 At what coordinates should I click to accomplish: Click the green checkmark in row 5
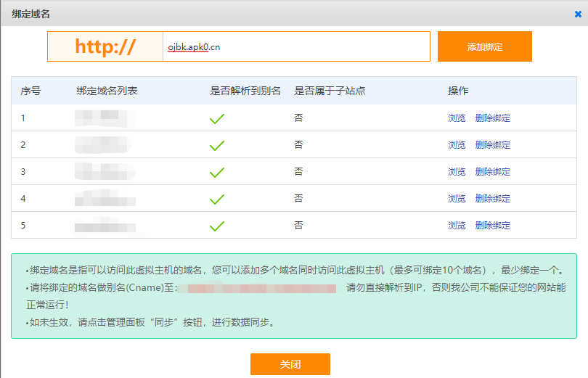tap(216, 226)
